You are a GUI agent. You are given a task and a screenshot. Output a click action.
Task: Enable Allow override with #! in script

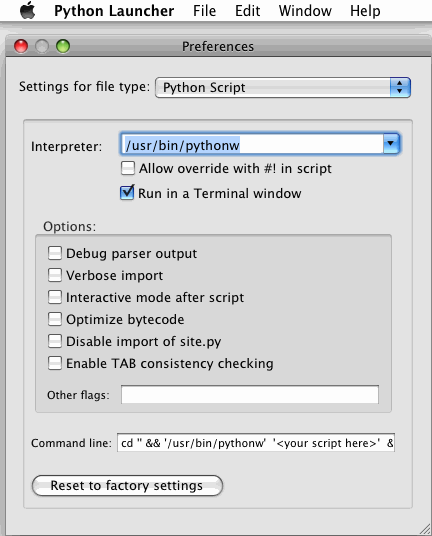tap(127, 168)
